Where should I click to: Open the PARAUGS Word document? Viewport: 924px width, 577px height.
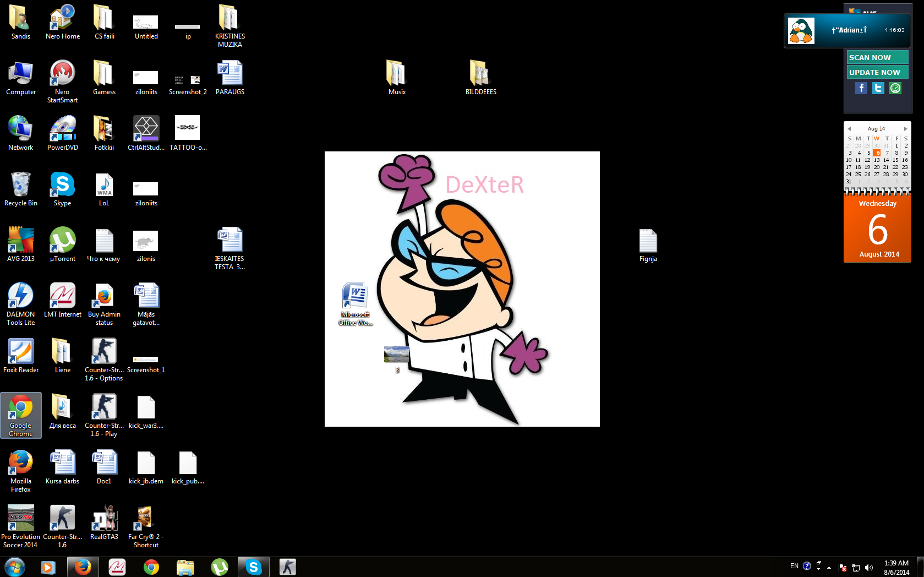(x=229, y=78)
